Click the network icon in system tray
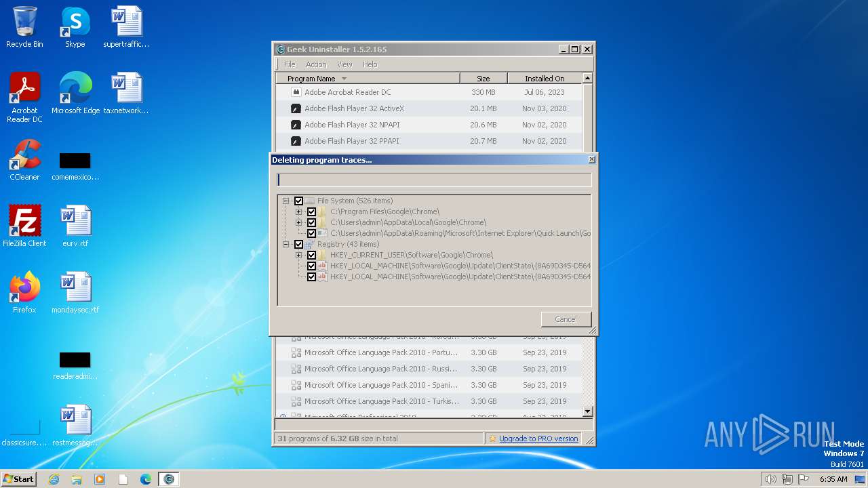 tap(787, 479)
